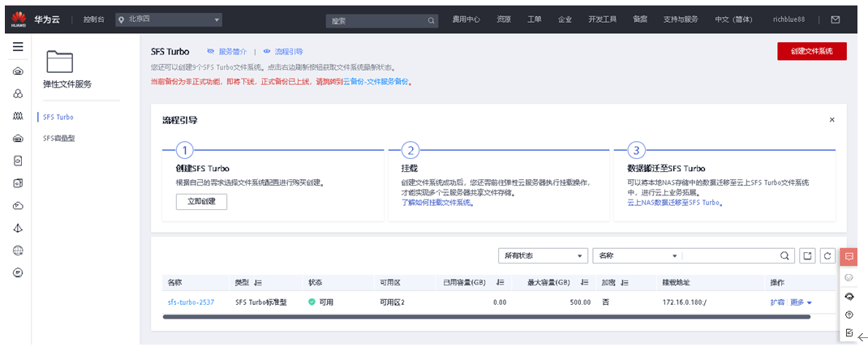The height and width of the screenshot is (347, 868).
Task: Open the richblue88 account menu
Action: [789, 19]
